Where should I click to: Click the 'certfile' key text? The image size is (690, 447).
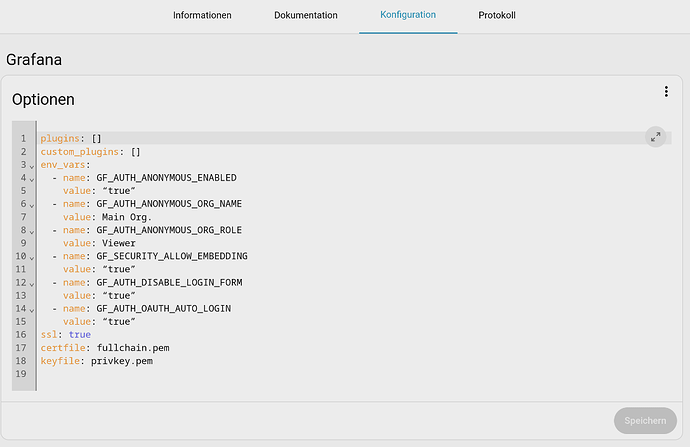(x=63, y=348)
